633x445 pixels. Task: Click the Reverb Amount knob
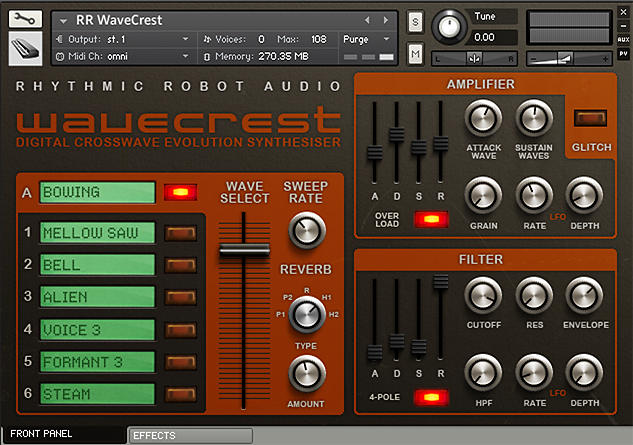click(307, 374)
